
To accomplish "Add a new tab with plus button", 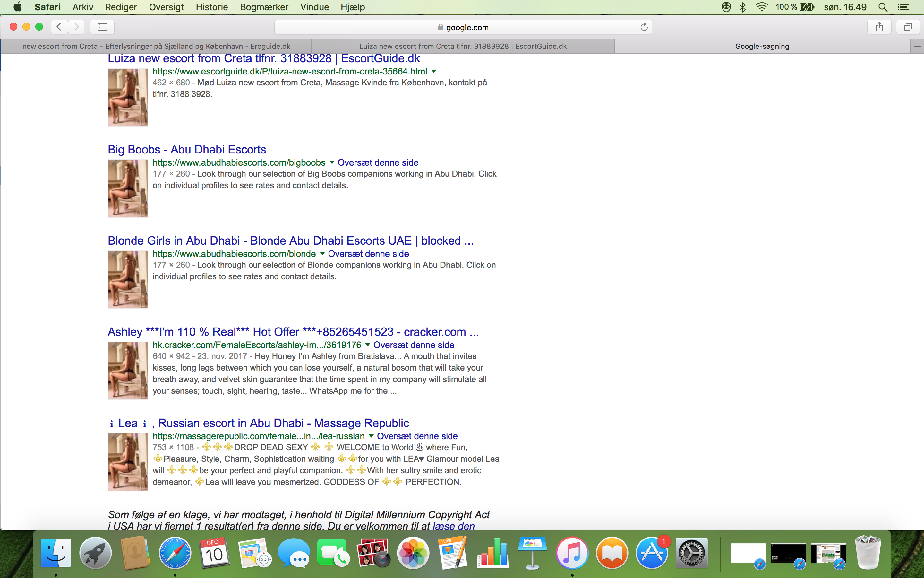I will point(918,46).
